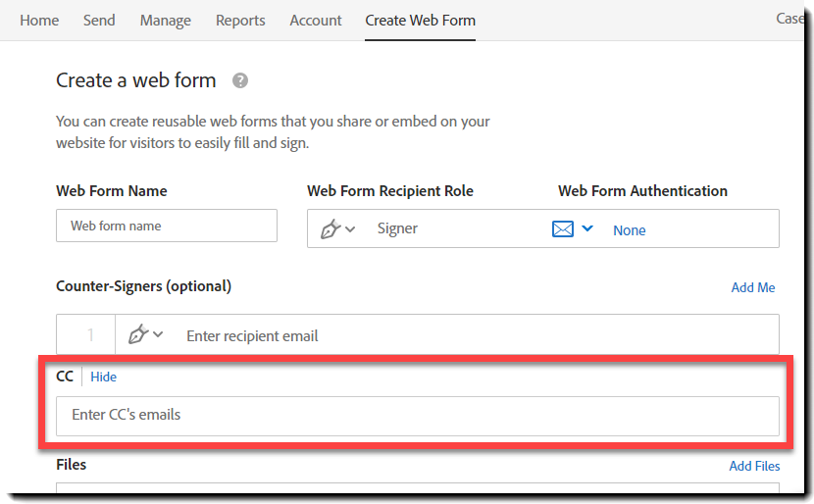The image size is (814, 504).
Task: Select the Create Web Form tab
Action: [420, 20]
